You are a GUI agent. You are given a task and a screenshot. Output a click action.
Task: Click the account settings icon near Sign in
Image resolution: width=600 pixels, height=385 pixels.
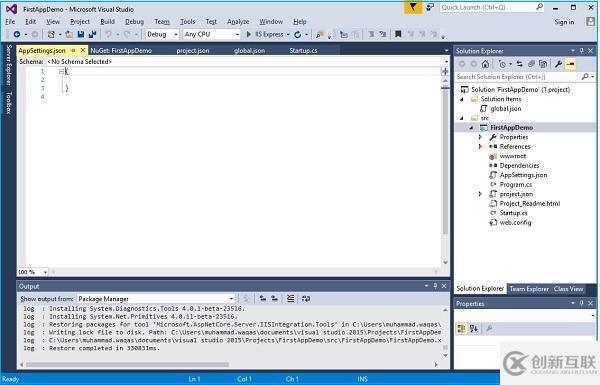[x=590, y=21]
